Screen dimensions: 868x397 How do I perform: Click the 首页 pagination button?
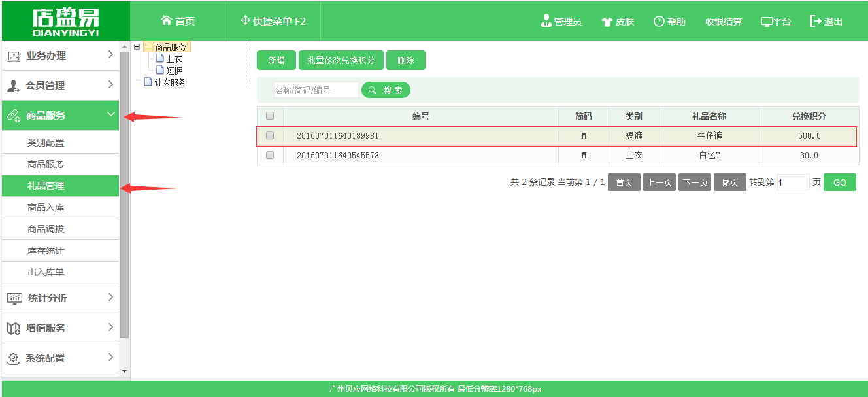[624, 182]
